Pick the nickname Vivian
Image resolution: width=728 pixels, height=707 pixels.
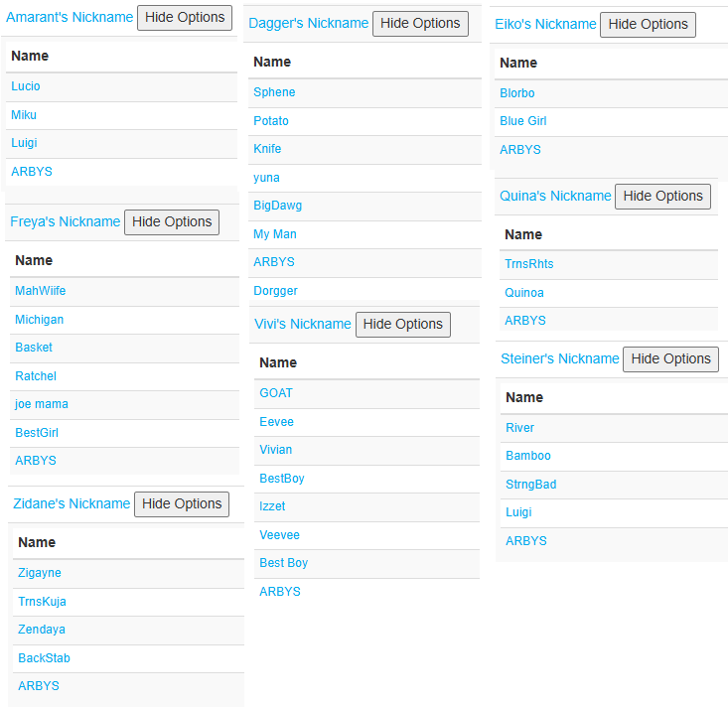click(x=276, y=450)
